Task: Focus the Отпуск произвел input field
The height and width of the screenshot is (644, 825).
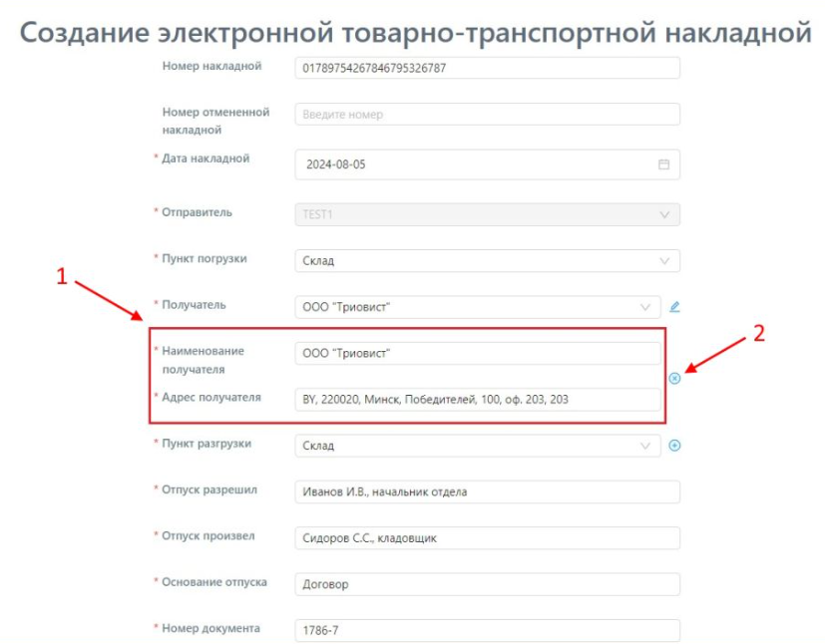Action: [487, 538]
